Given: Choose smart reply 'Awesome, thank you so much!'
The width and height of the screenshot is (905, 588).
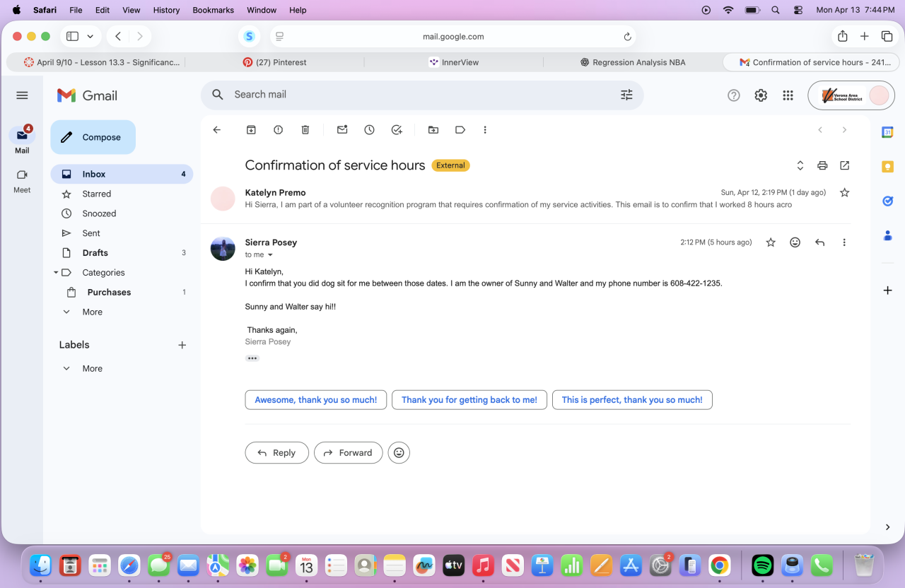Looking at the screenshot, I should (x=316, y=400).
